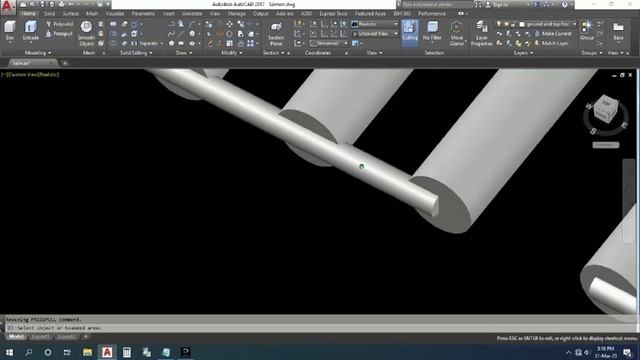Image resolution: width=640 pixels, height=360 pixels.
Task: Toggle the layer on/off light bulb icon
Action: coord(499,24)
